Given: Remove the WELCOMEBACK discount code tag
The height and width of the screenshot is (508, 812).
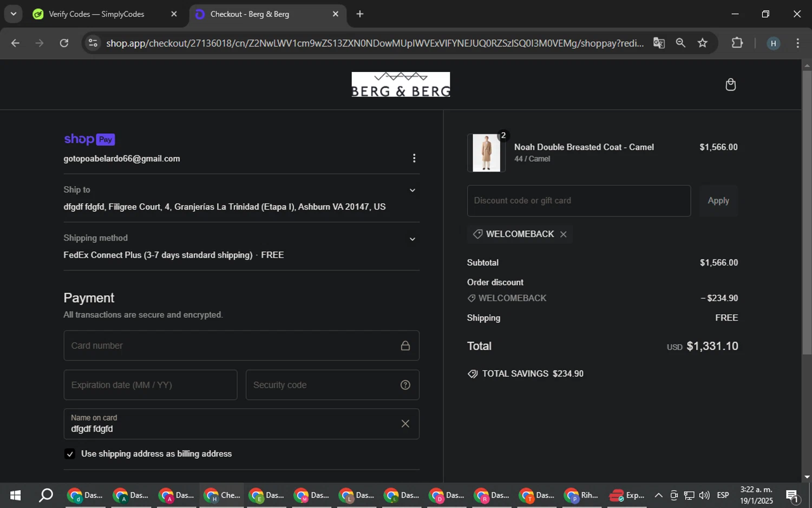Looking at the screenshot, I should [563, 234].
